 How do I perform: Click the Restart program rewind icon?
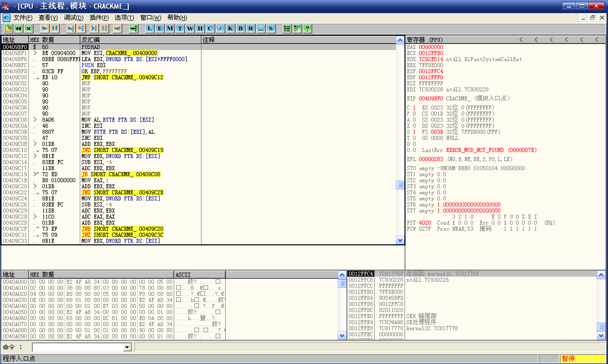[18, 29]
